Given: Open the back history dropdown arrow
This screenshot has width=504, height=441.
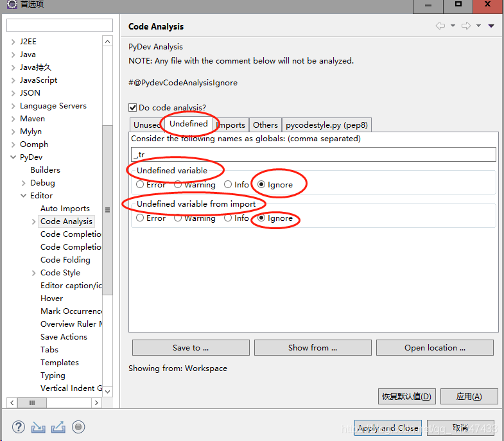Looking at the screenshot, I should [453, 26].
